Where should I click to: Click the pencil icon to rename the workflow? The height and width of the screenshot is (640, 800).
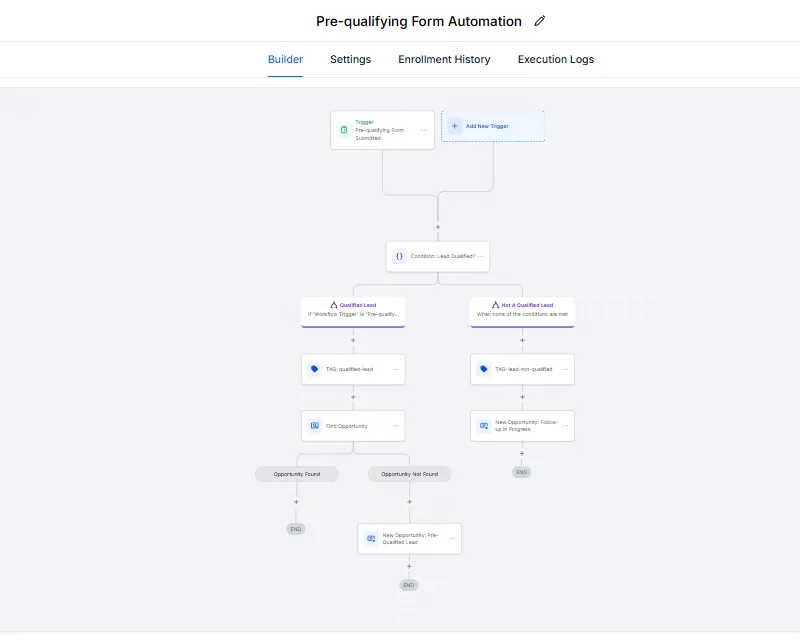pos(540,21)
